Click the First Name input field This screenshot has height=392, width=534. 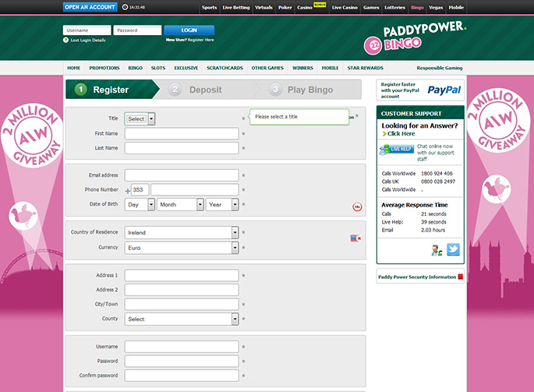click(x=182, y=134)
